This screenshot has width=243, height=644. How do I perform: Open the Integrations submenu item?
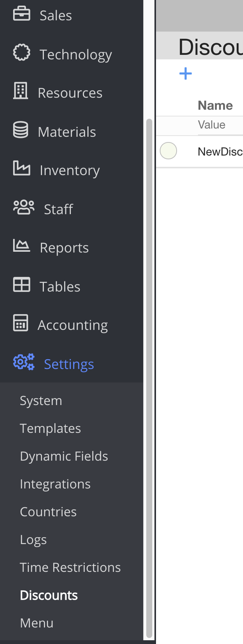click(55, 484)
